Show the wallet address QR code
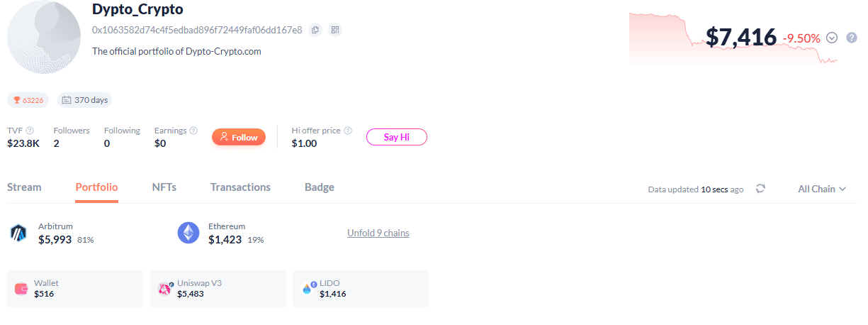The image size is (868, 325). click(x=335, y=30)
